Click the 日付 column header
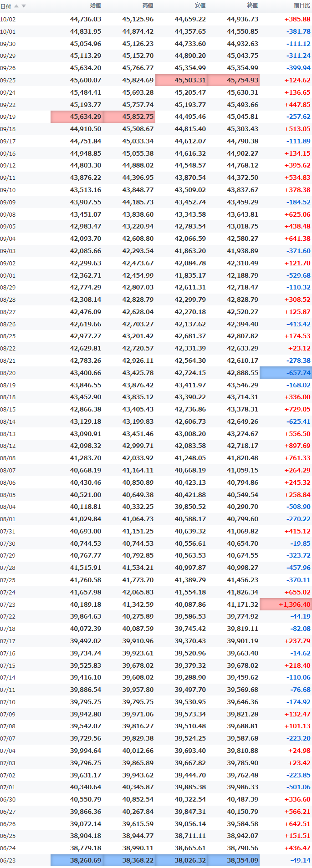 (5, 6)
